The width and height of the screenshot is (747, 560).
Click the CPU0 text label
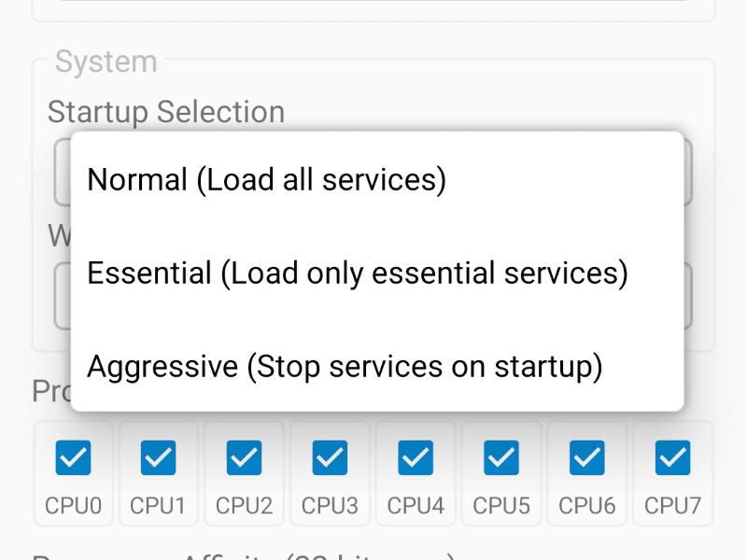(73, 506)
